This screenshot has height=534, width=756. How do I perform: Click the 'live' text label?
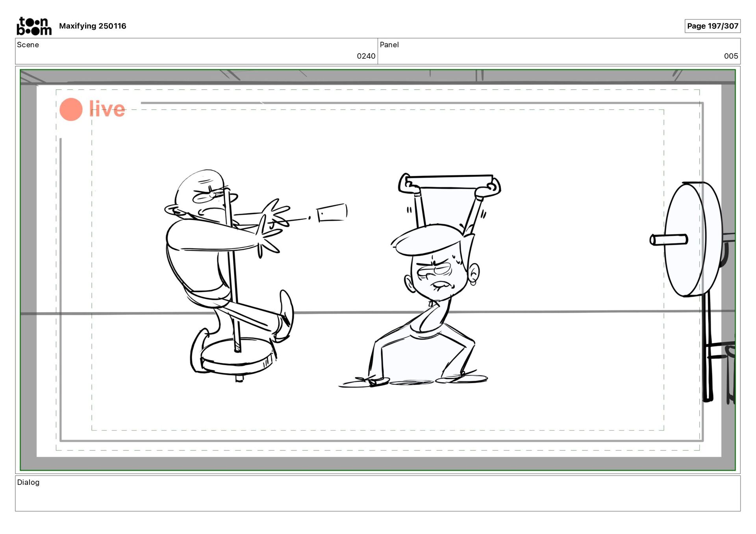click(107, 109)
